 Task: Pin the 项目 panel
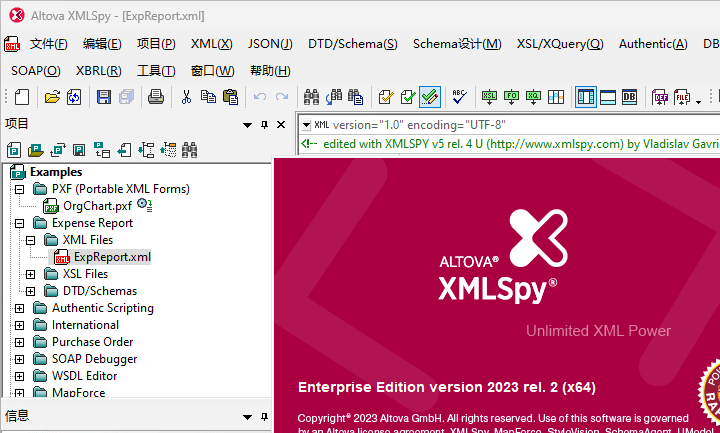click(x=264, y=124)
